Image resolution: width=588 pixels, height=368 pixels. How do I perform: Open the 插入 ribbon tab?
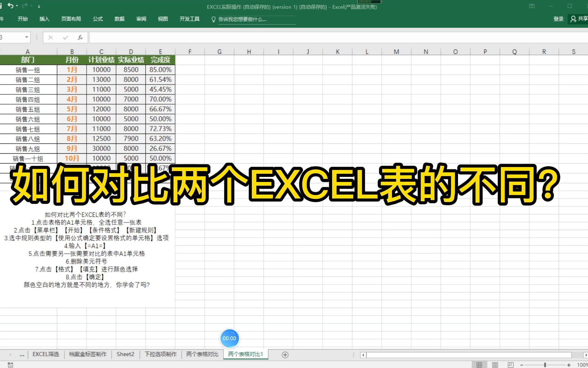click(44, 19)
